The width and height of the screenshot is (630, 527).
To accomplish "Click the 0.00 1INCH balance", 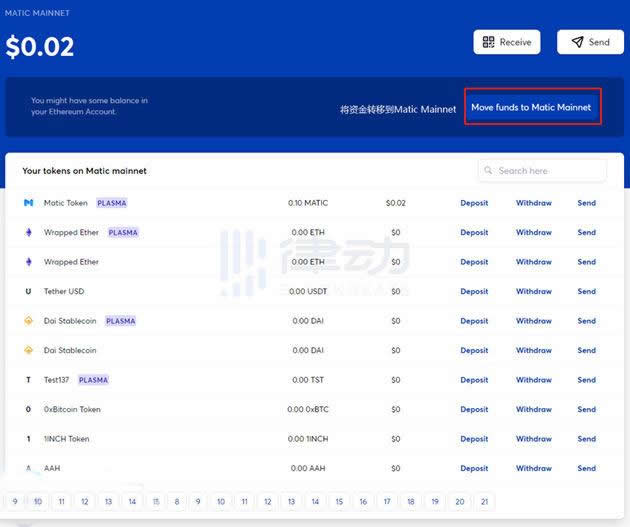I will click(x=308, y=439).
